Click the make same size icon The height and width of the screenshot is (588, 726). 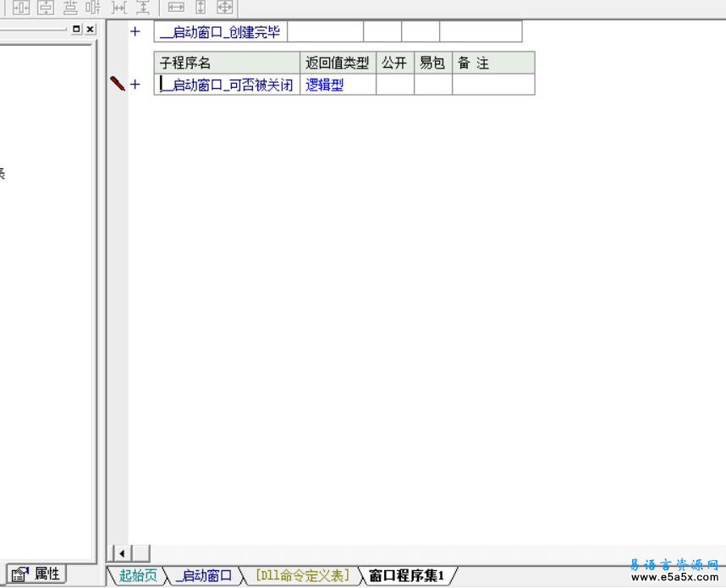tap(226, 8)
